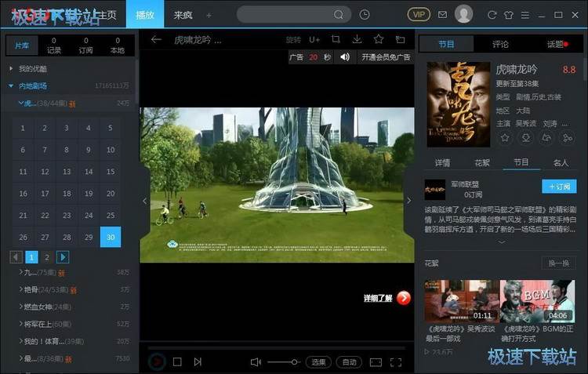Add a new tab with plus icon
Screen dimensions: 588x374
[209, 16]
